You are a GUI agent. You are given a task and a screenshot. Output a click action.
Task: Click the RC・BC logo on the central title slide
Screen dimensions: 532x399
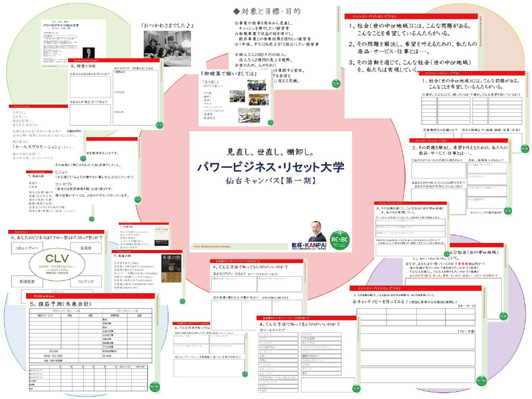pyautogui.click(x=340, y=240)
